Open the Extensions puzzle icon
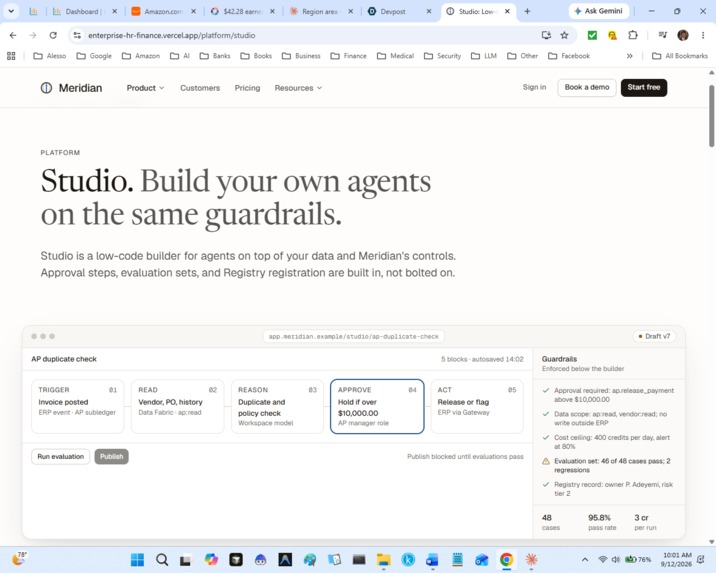This screenshot has width=716, height=573. (x=632, y=35)
